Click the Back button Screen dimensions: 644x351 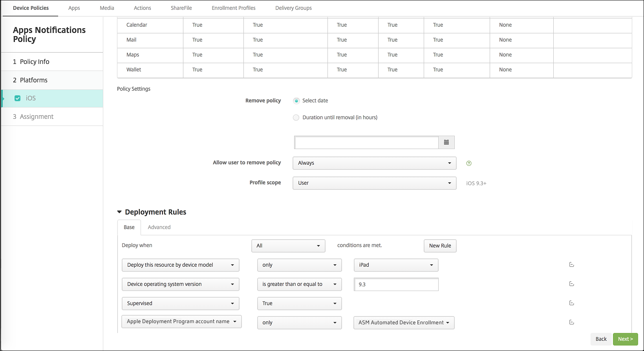point(601,339)
